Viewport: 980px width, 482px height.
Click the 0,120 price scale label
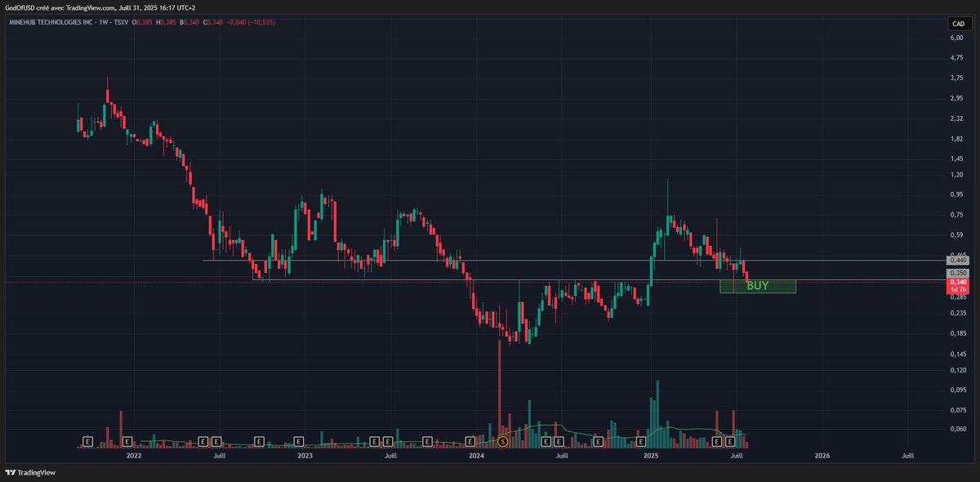tap(958, 370)
